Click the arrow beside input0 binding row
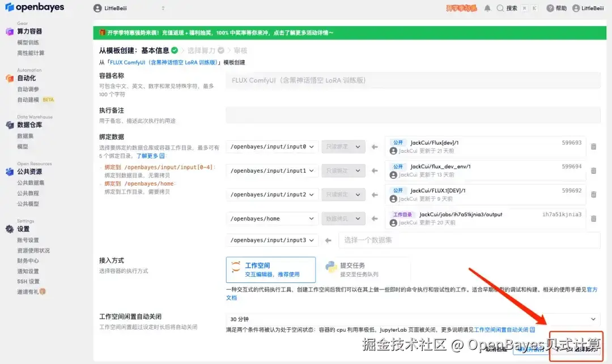 [375, 147]
